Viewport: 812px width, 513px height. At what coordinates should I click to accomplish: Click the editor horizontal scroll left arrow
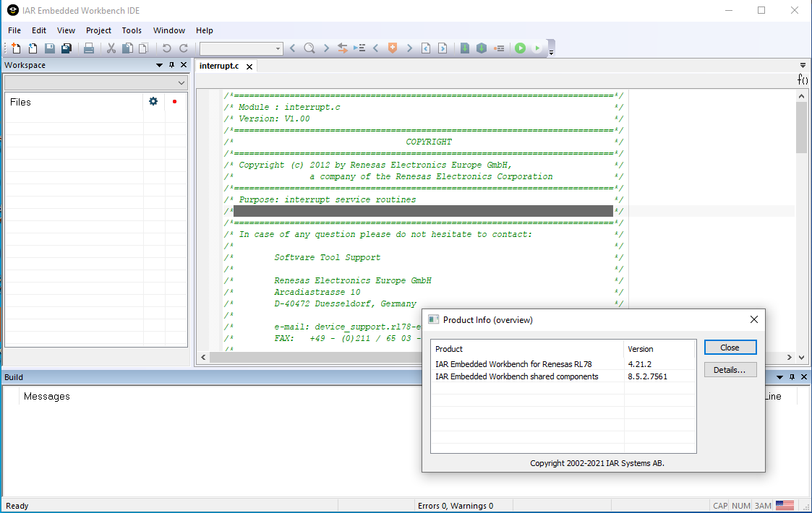point(203,357)
